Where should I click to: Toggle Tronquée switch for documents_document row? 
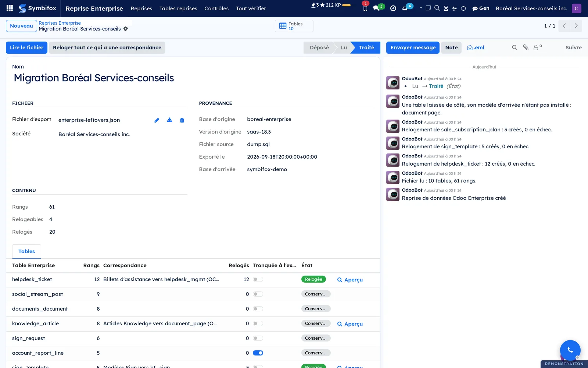(258, 309)
